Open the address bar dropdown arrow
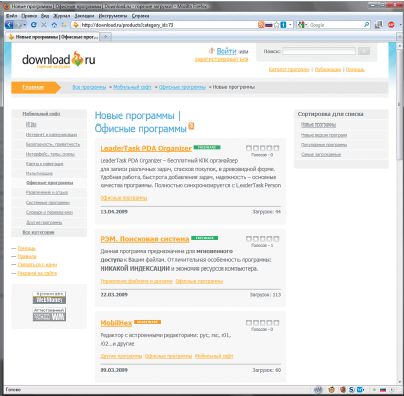404x396 pixels. pyautogui.click(x=290, y=25)
